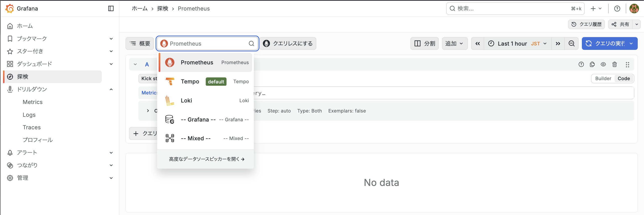Select Loki data source from the list
644x215 pixels.
[205, 100]
